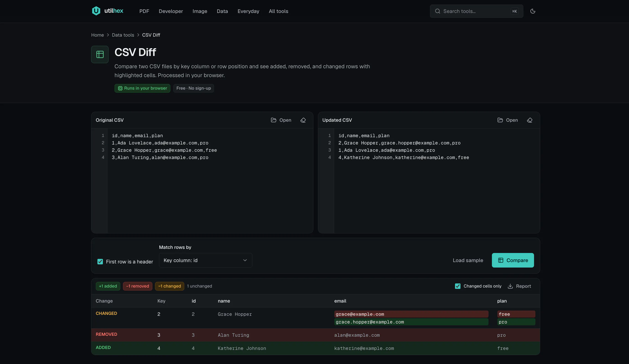Toggle dark mode moon icon

pos(533,11)
